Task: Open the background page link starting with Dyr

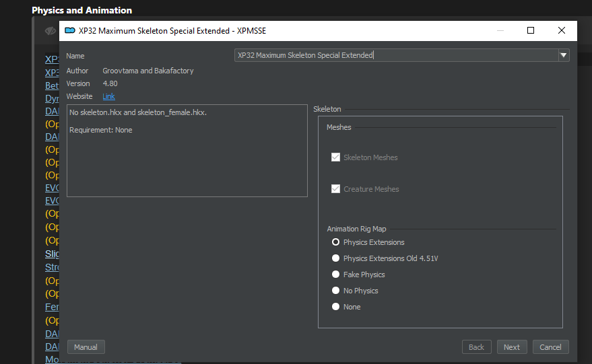Action: [52, 99]
